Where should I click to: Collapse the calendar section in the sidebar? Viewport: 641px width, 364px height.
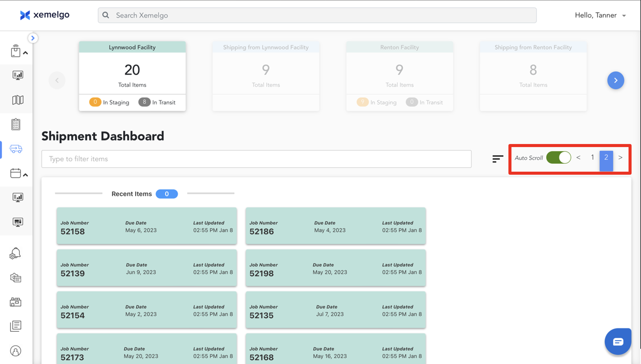tap(26, 175)
